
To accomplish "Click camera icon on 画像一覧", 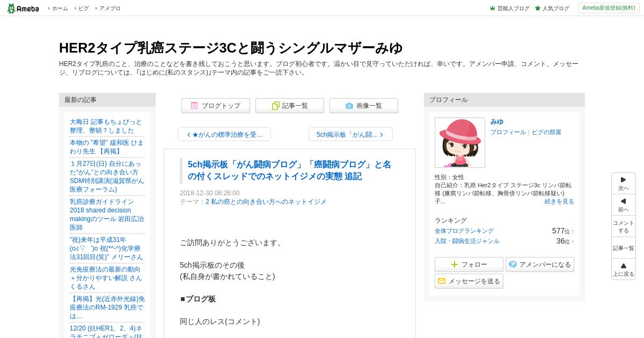I will (x=349, y=106).
